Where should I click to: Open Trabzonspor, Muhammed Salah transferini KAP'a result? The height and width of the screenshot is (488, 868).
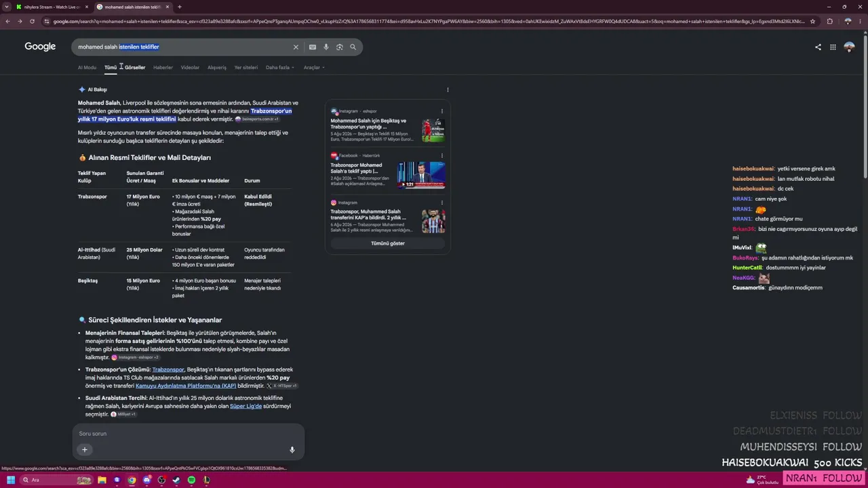tap(368, 215)
